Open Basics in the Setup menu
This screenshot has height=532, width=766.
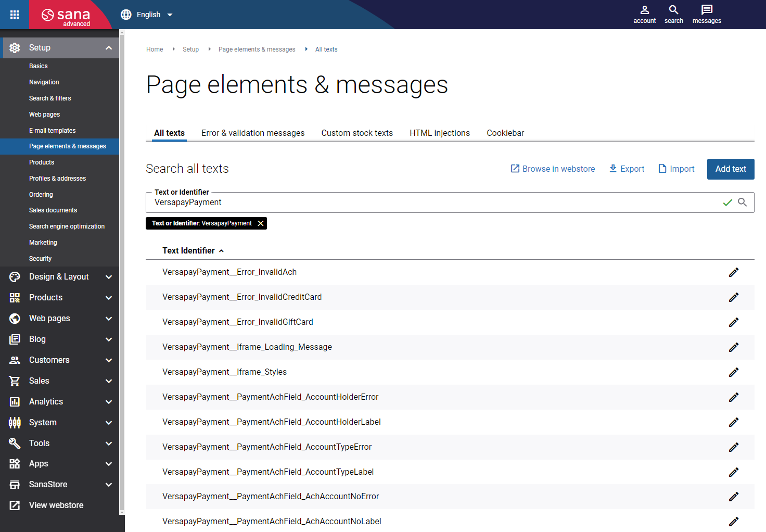[x=38, y=66]
